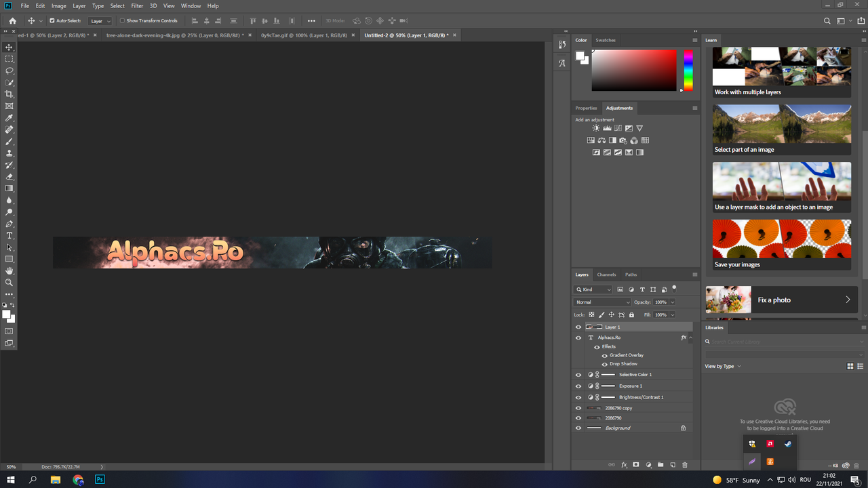This screenshot has width=868, height=488.
Task: Expand the Fix a photo arrow
Action: click(848, 300)
